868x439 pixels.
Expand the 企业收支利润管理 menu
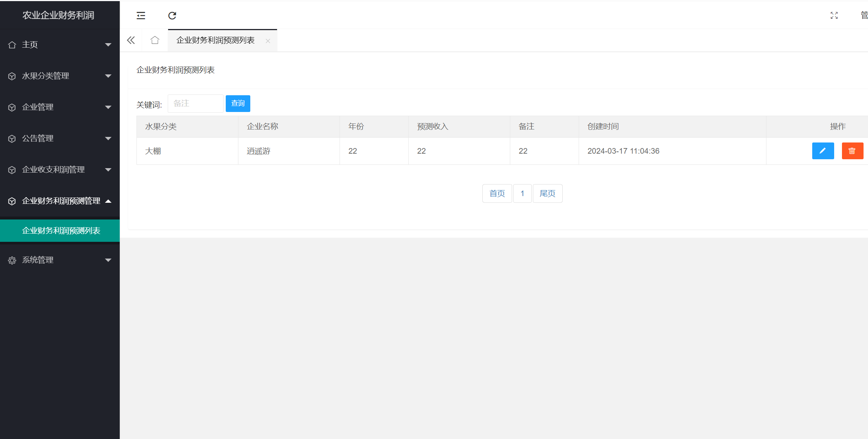coord(60,170)
